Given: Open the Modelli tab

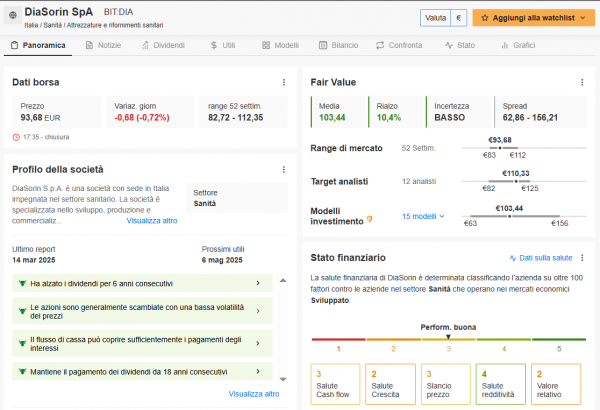Looking at the screenshot, I should (x=280, y=45).
